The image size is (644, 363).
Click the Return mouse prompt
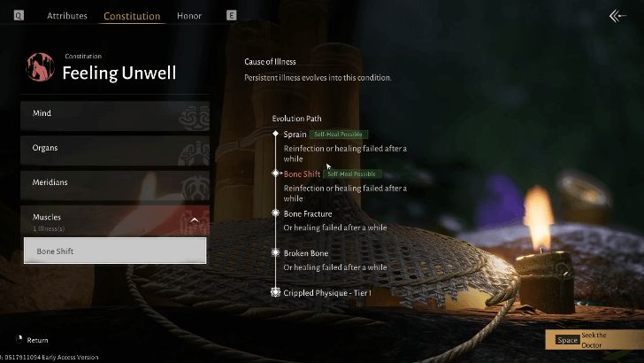point(32,340)
